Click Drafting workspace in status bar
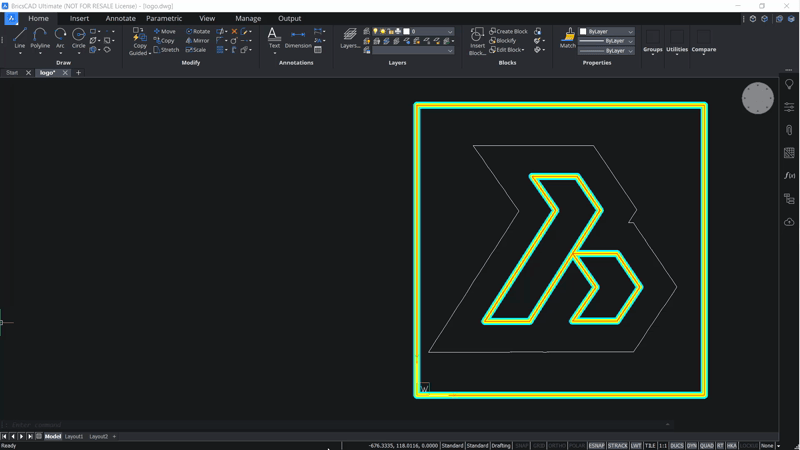 point(501,445)
